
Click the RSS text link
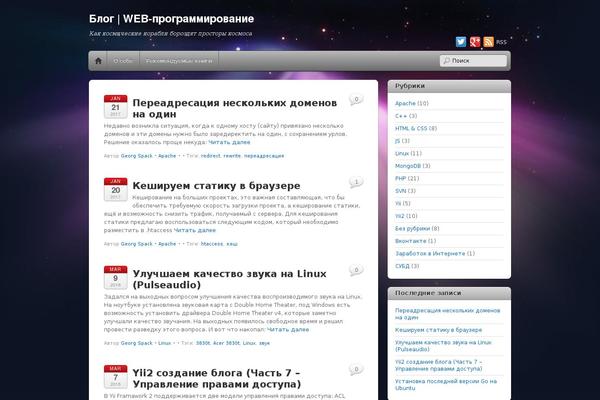(x=501, y=42)
